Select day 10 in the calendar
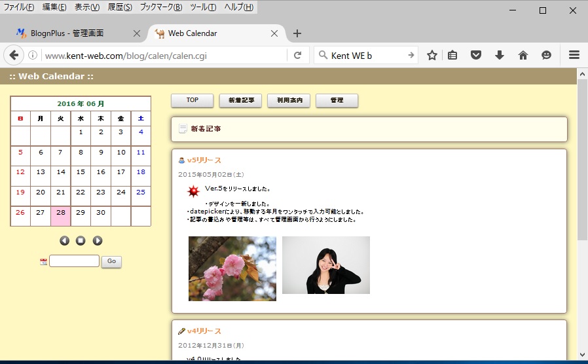The width and height of the screenshot is (588, 364). tap(120, 156)
